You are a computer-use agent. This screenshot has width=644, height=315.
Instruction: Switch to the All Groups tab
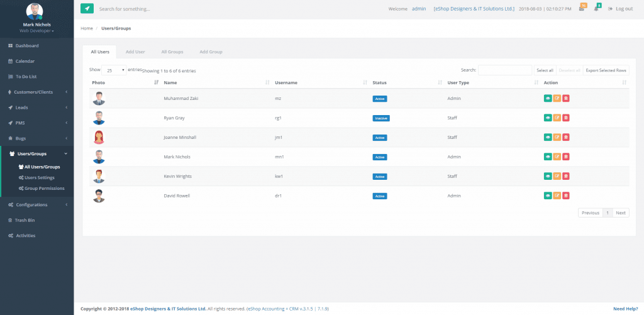pos(172,52)
